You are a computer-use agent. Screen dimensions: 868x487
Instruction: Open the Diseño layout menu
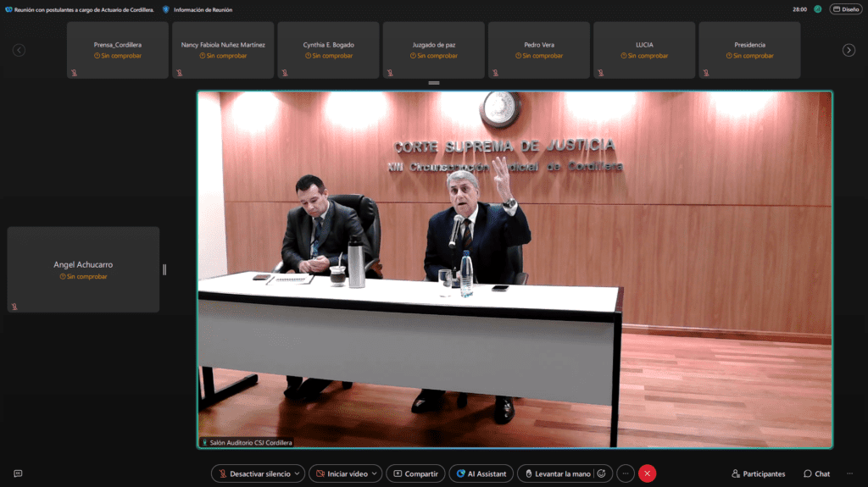846,9
